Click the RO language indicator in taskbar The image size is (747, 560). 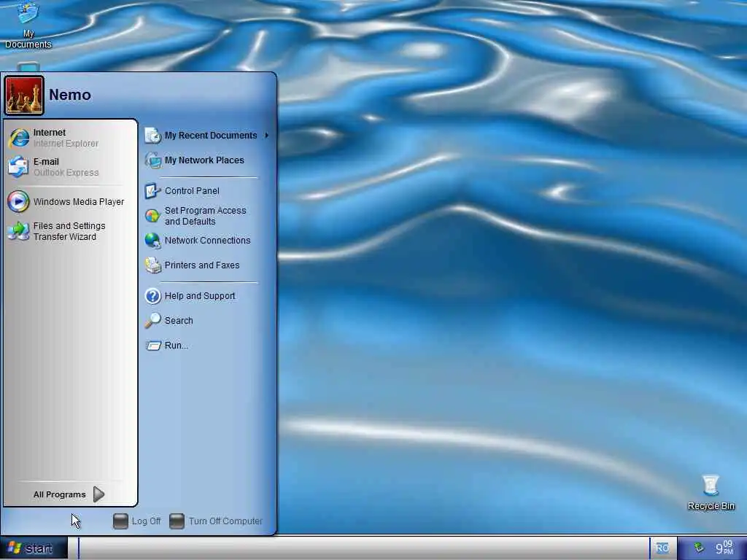pos(662,548)
